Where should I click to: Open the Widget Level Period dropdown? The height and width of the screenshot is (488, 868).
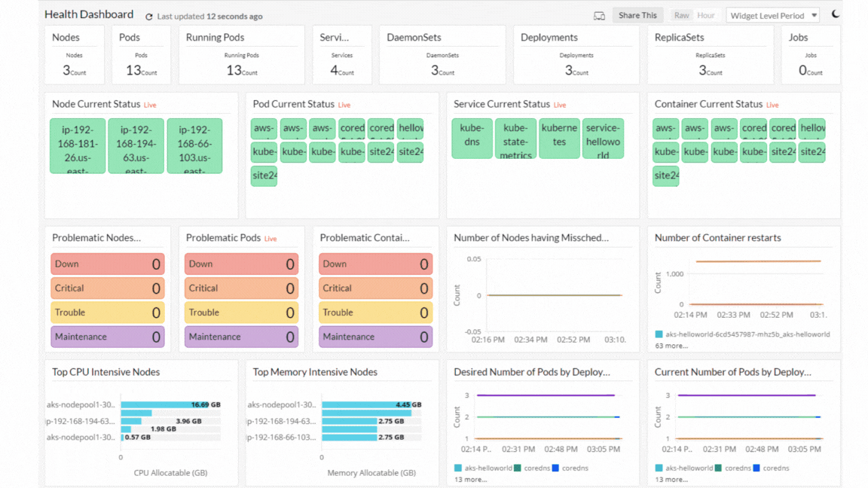pyautogui.click(x=773, y=16)
